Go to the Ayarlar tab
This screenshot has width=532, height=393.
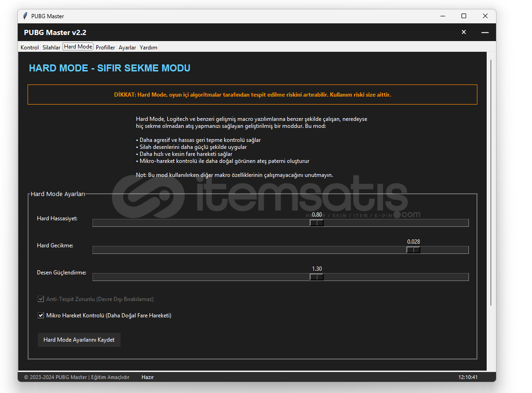coord(127,48)
